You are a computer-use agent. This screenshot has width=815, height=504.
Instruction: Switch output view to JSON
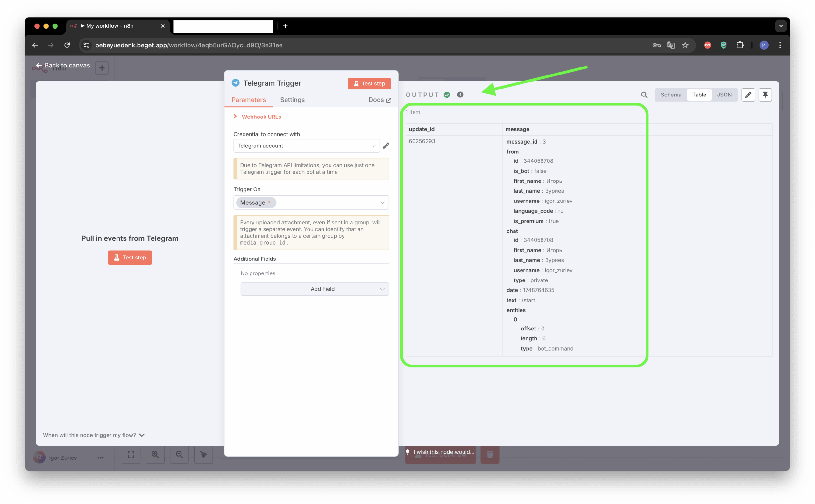[724, 95]
